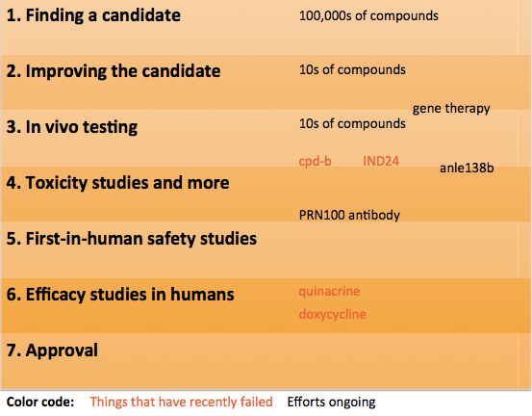Click the '7. Approval' heading
532x416 pixels.
click(52, 351)
